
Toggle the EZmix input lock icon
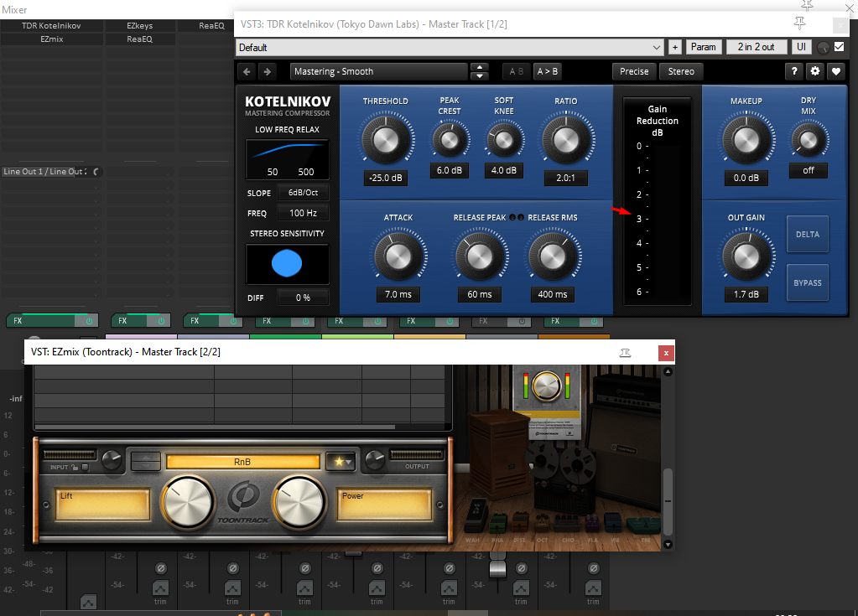[75, 468]
